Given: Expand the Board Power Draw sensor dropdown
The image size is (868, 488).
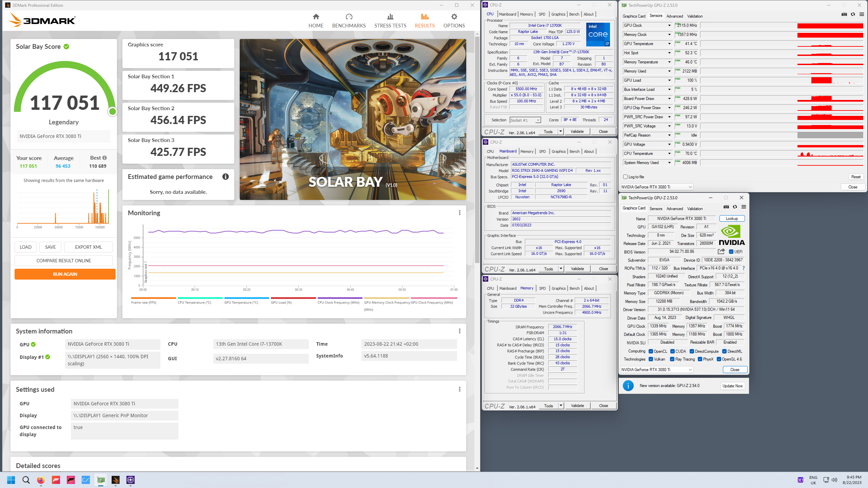Looking at the screenshot, I should click(x=669, y=99).
